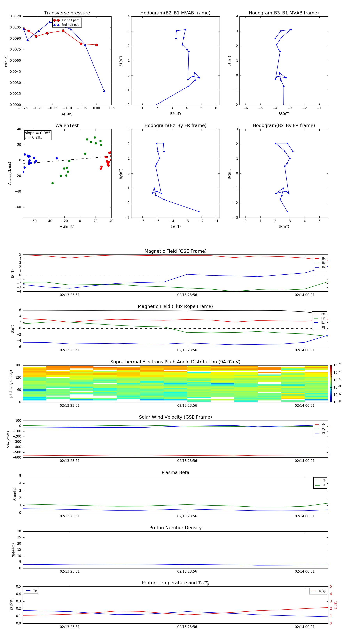
Task: Click the "WalenTest" plot title
Action: [67, 125]
